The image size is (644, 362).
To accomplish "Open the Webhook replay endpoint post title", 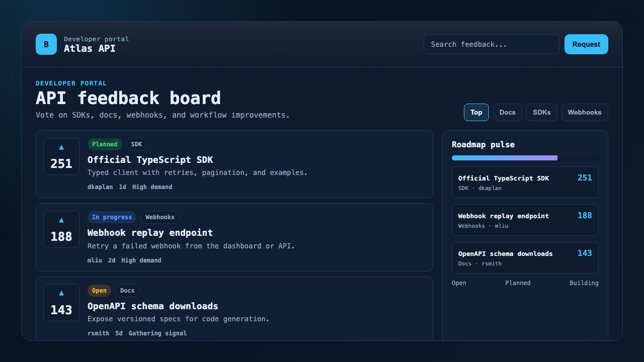I will (150, 233).
